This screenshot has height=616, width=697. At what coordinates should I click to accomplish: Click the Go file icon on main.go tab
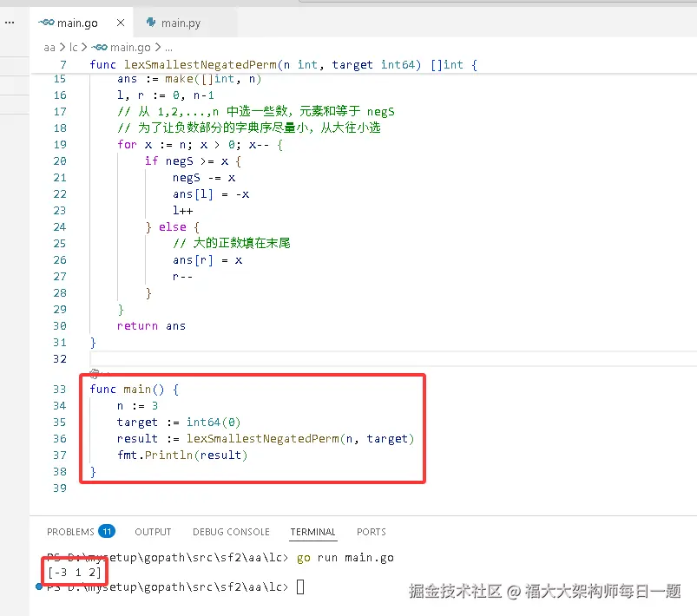46,23
